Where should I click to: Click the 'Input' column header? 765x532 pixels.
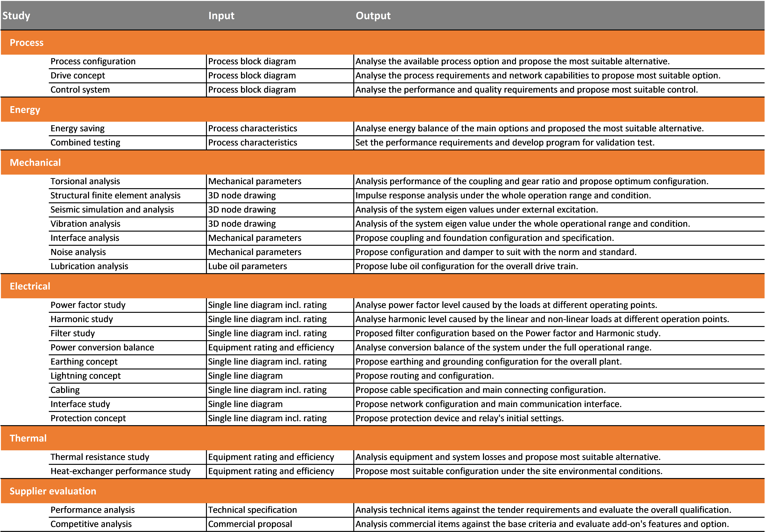pos(221,16)
